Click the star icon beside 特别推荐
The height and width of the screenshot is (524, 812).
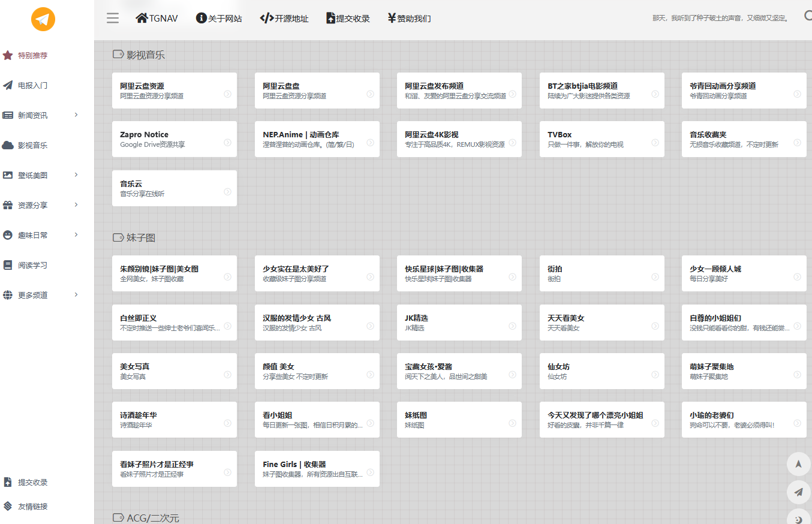(8, 55)
